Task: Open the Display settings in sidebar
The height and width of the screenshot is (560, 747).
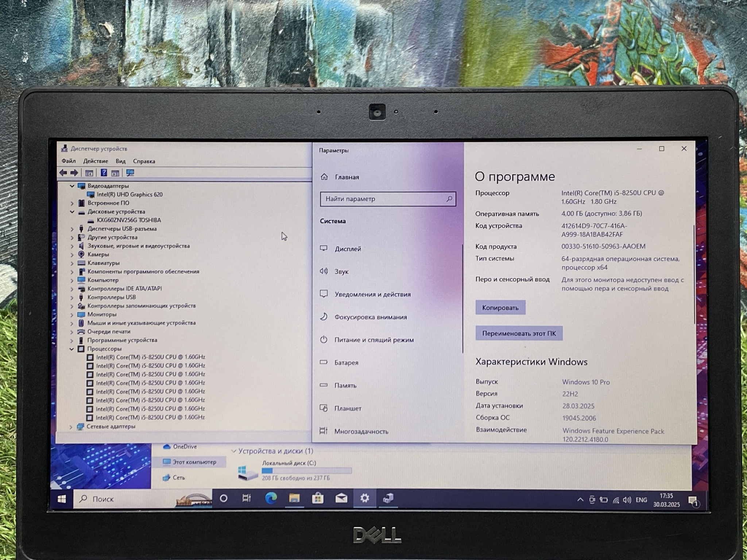Action: coord(348,249)
